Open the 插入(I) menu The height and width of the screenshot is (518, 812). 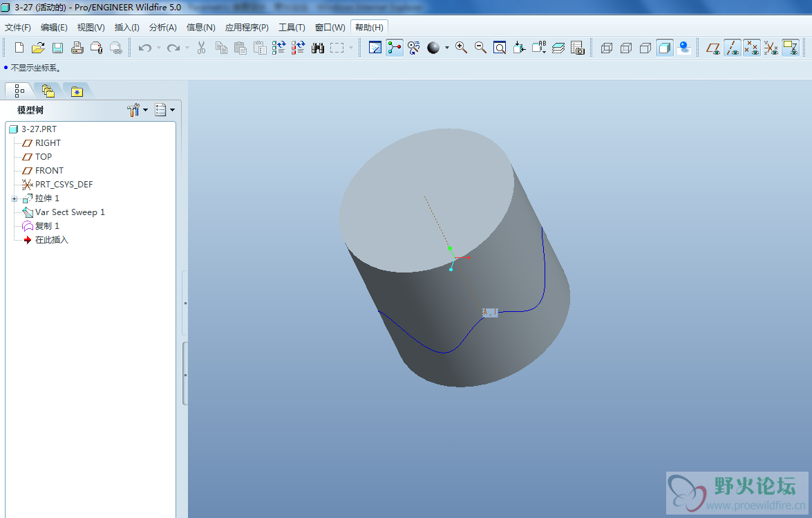click(127, 28)
